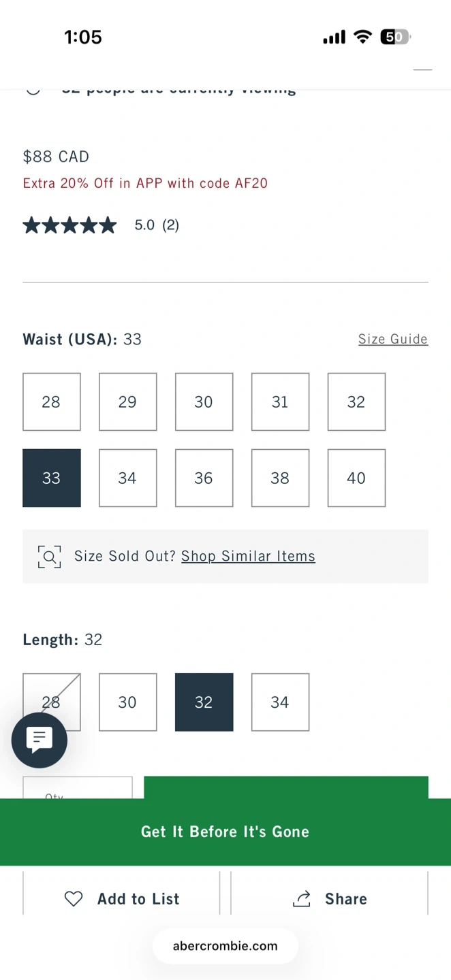
Task: Open the live chat bubble icon
Action: coord(40,740)
